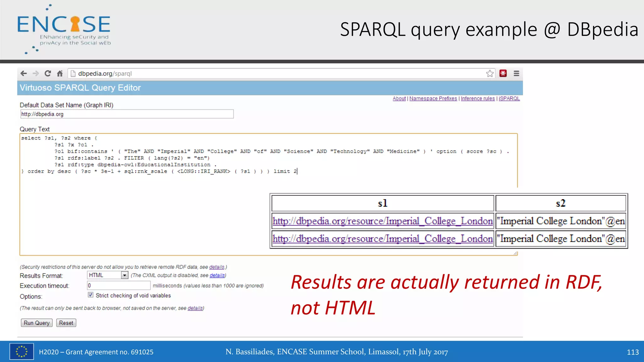Open first Imperial_College_London result link
This screenshot has height=362, width=644.
382,221
